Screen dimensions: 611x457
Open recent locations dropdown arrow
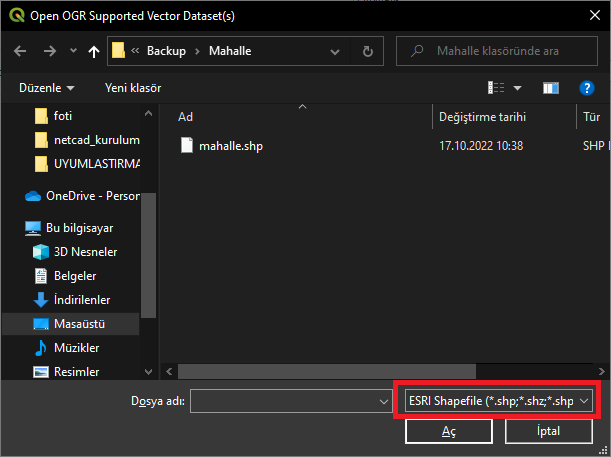(x=73, y=51)
